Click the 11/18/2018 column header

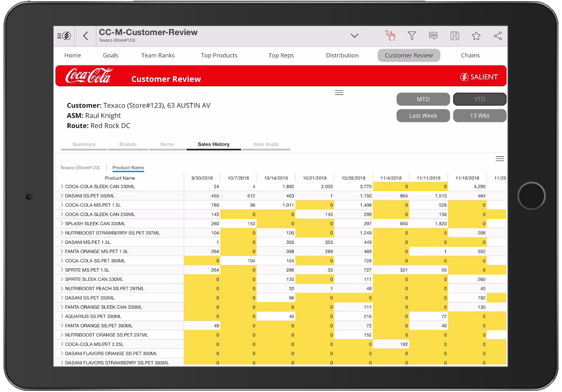(x=467, y=178)
